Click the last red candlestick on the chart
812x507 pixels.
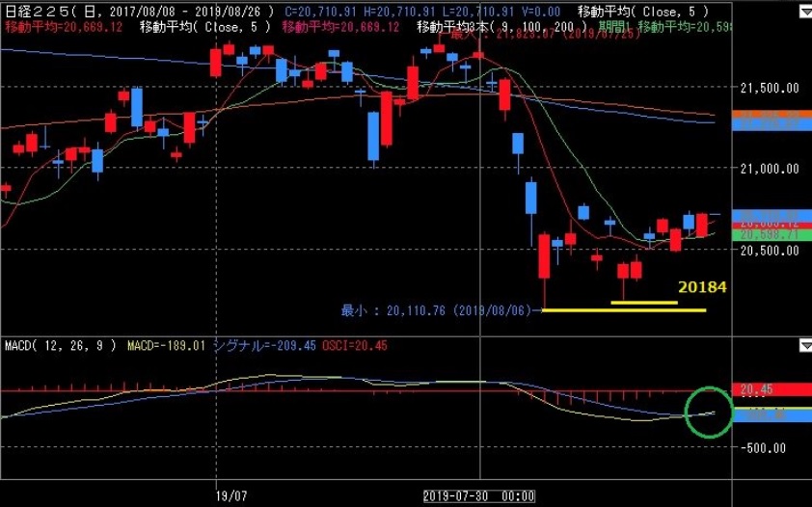tap(702, 225)
